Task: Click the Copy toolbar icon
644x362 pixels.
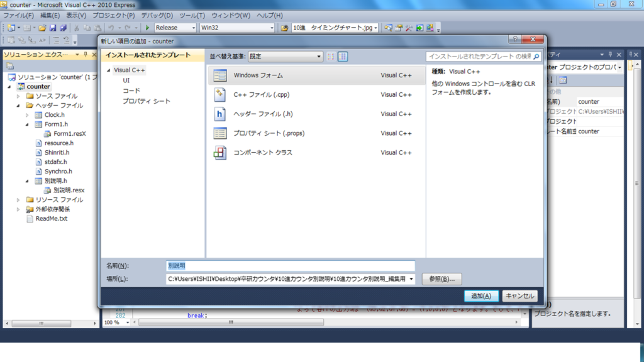Action: (x=87, y=28)
